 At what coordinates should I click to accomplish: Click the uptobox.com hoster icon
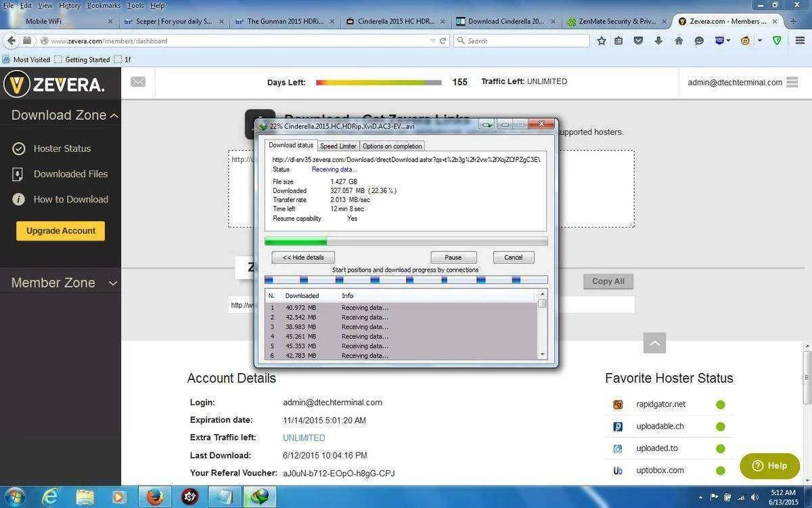[618, 470]
